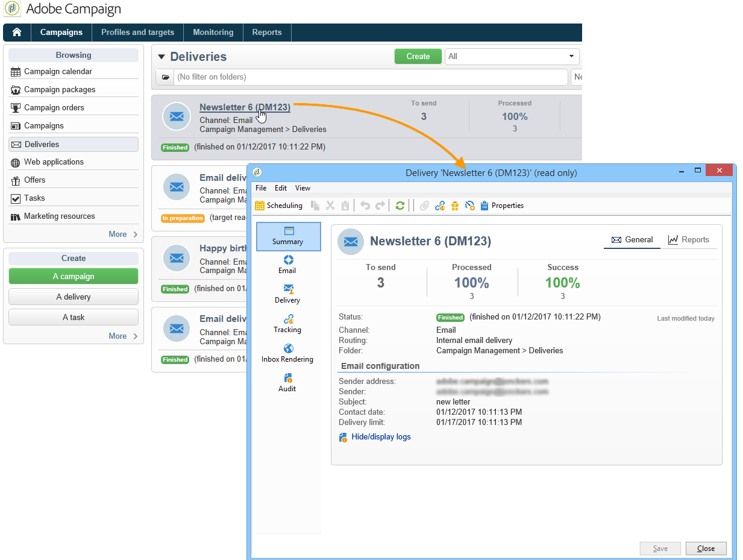Click the Tasks checkmark icon
Image resolution: width=743 pixels, height=560 pixels.
[x=16, y=198]
